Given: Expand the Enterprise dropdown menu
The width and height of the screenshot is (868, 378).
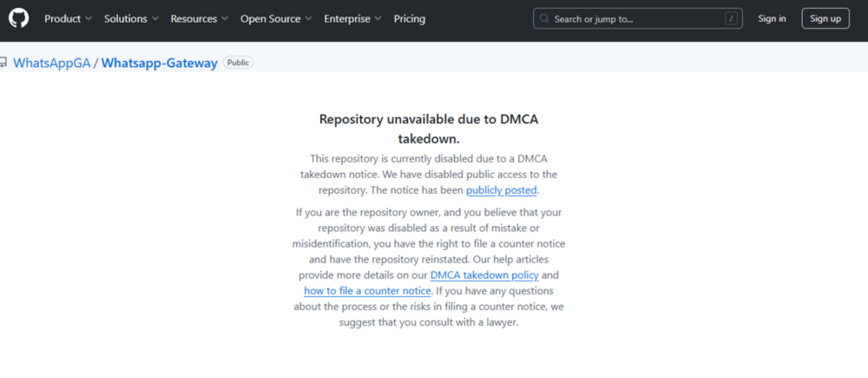Looking at the screenshot, I should click(x=352, y=19).
